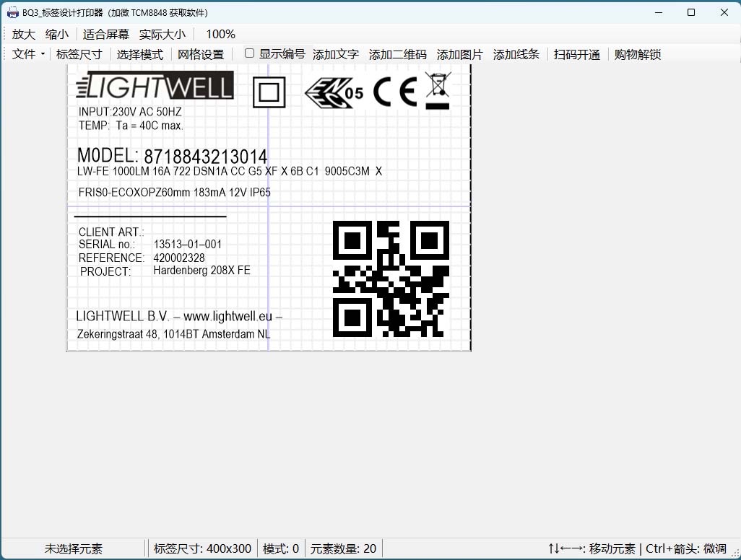
Task: Select the FRIS0-ECOXOPZ60mm text line
Action: (174, 192)
